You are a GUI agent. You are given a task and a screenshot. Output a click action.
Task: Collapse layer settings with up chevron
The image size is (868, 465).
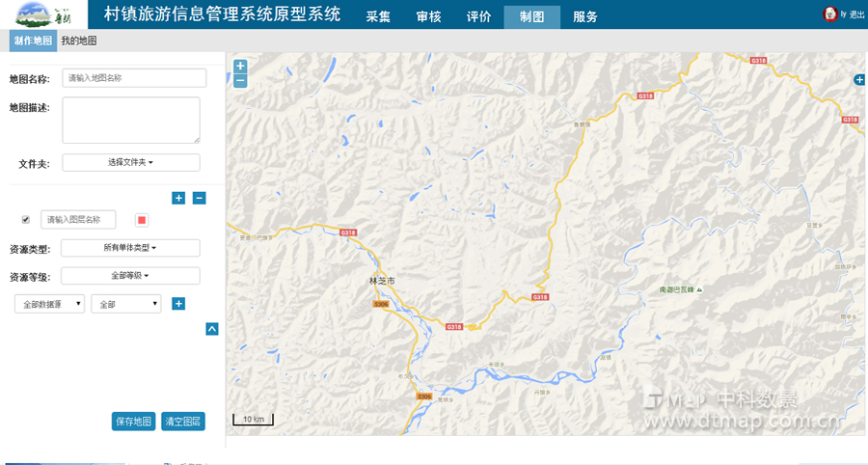point(212,329)
